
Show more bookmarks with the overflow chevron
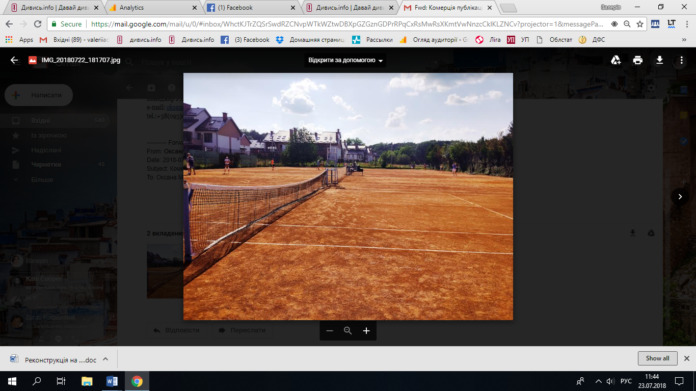684,39
